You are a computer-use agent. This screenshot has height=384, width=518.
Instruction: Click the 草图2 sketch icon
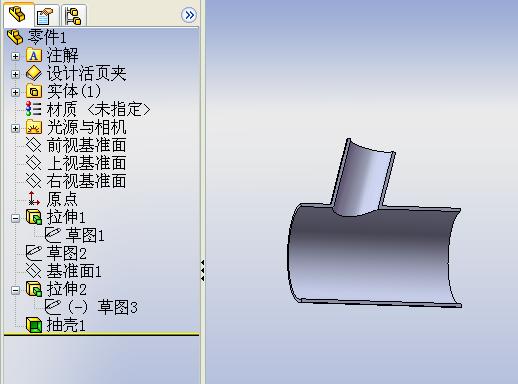(x=34, y=253)
